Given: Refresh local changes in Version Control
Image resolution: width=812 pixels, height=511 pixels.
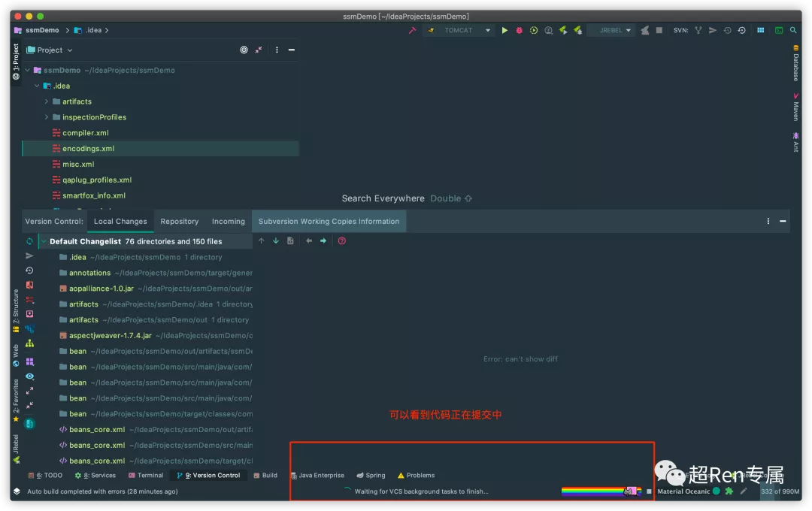Looking at the screenshot, I should point(29,241).
